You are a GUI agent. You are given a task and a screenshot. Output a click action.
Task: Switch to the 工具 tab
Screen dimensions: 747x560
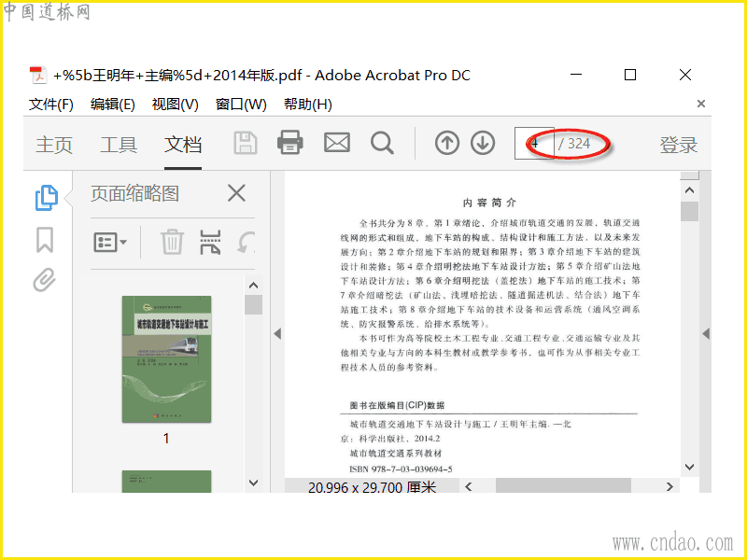(119, 145)
